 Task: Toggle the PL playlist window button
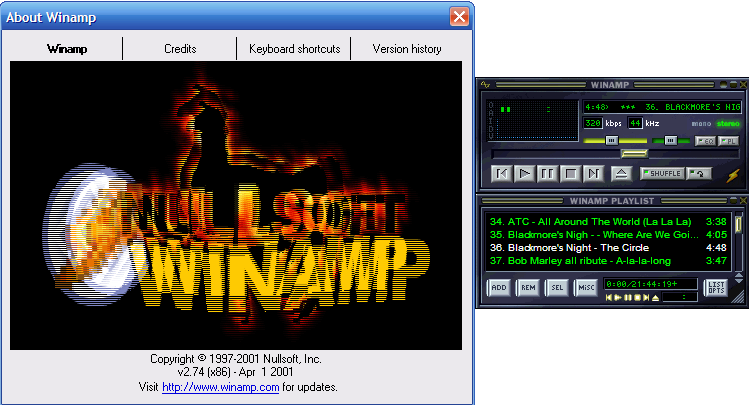(728, 141)
